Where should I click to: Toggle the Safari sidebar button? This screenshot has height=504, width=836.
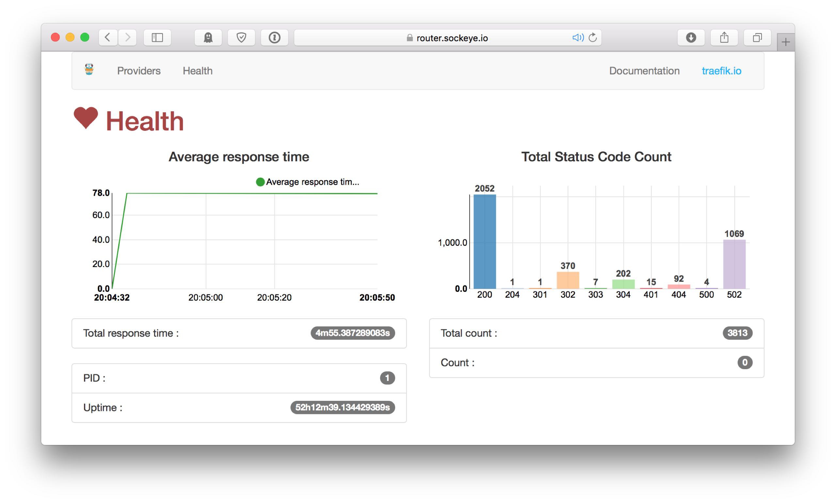click(157, 37)
